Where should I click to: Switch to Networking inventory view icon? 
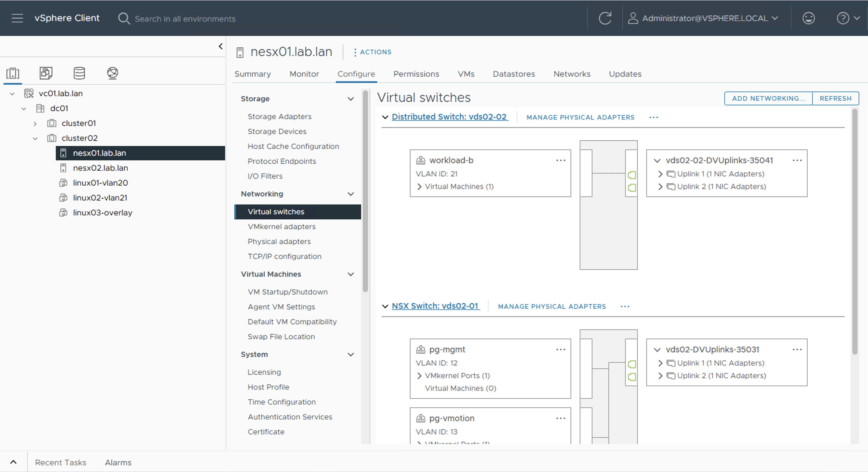click(x=113, y=73)
